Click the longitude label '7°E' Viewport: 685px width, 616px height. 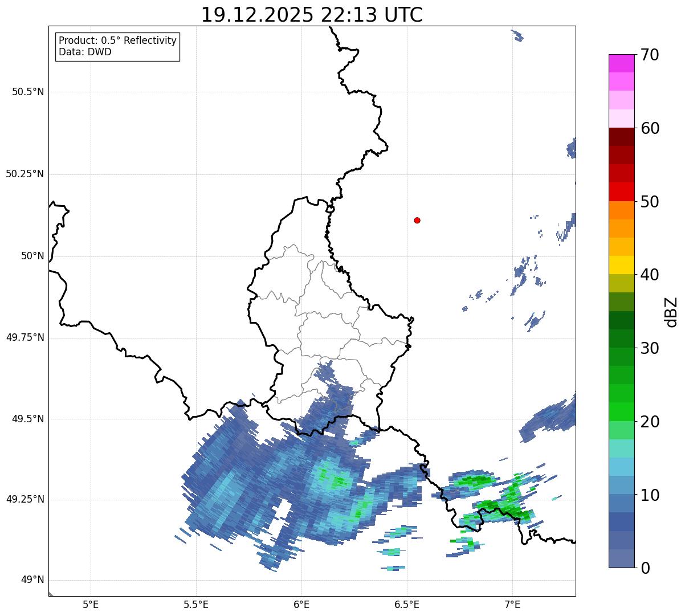[x=512, y=604]
